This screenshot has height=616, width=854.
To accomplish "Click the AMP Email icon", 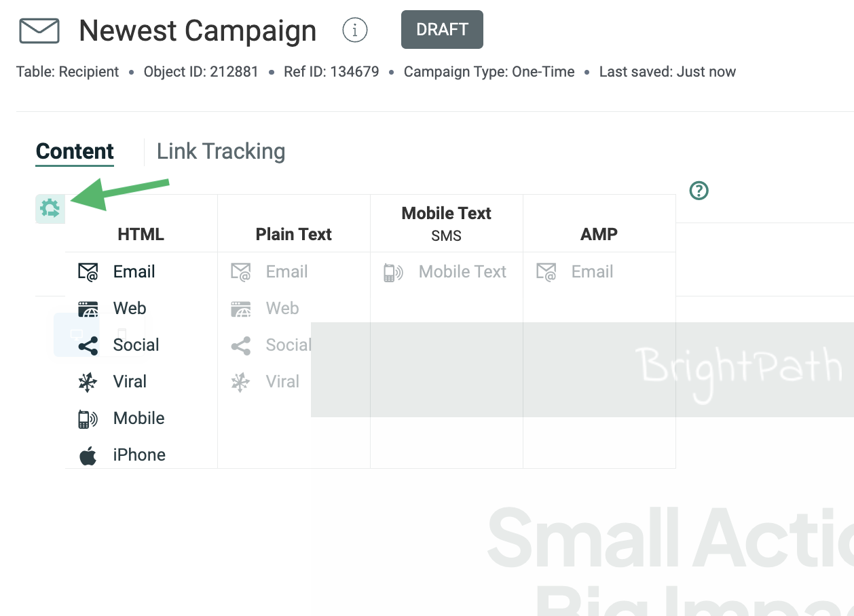I will 546,272.
